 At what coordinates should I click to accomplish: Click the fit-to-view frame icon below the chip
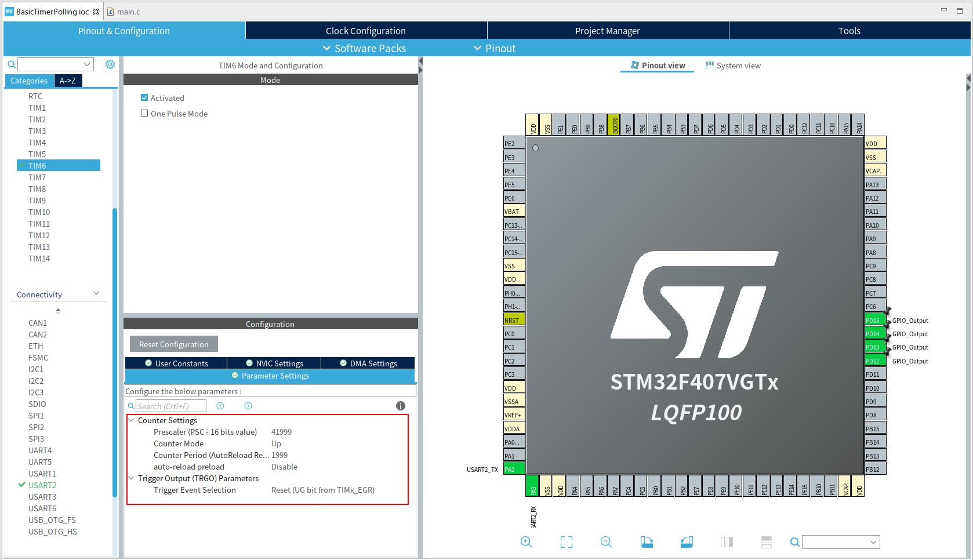tap(567, 542)
